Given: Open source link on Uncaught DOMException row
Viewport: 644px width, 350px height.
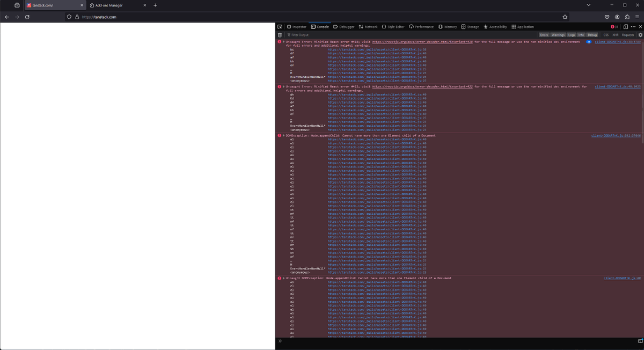Looking at the screenshot, I should (622, 278).
